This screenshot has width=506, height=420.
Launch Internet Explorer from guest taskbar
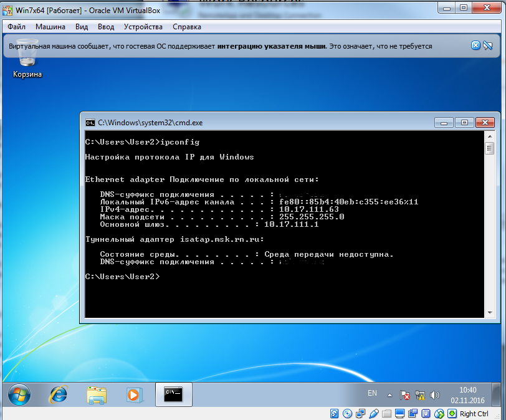point(58,394)
